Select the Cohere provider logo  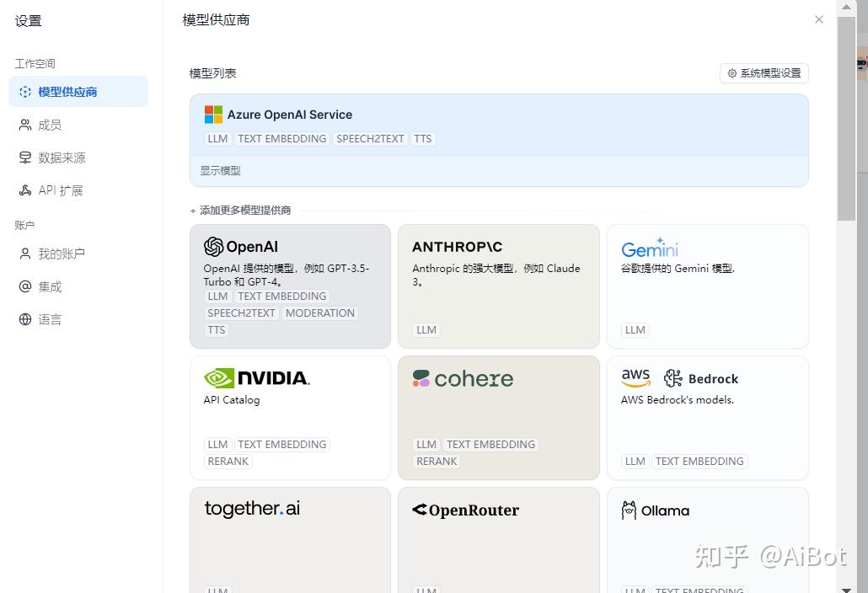coord(463,379)
